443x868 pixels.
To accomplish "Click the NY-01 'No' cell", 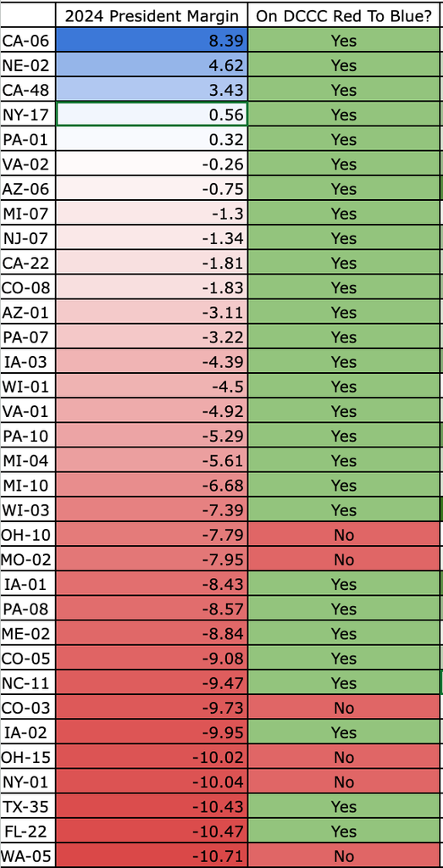I will [343, 782].
